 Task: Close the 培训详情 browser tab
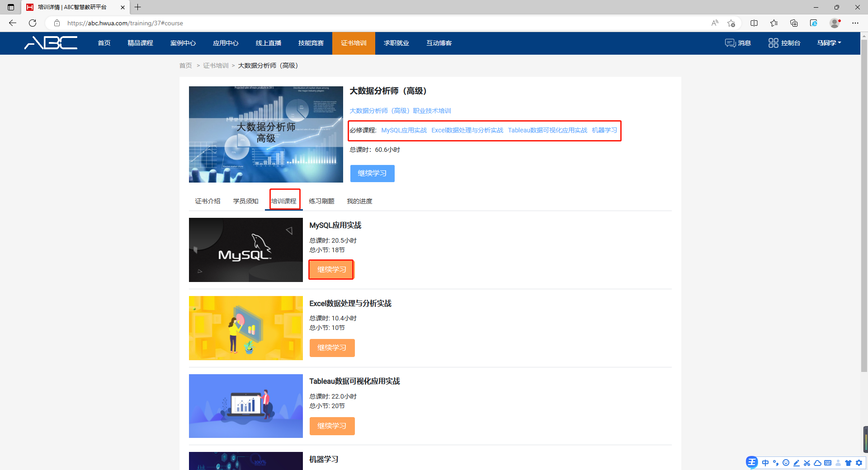pos(123,7)
